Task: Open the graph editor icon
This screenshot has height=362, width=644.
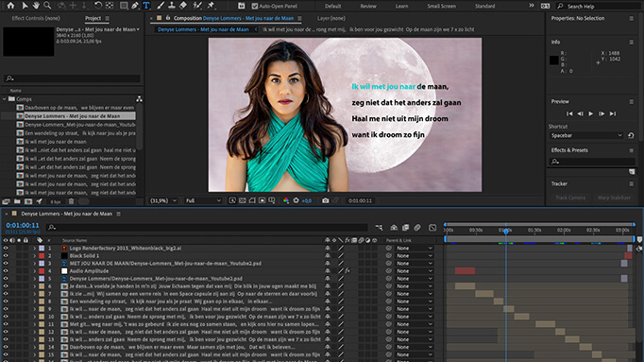Action: pos(432,227)
